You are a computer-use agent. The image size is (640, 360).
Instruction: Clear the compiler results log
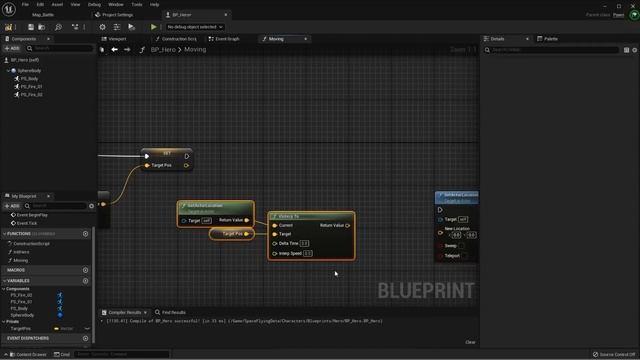470,342
